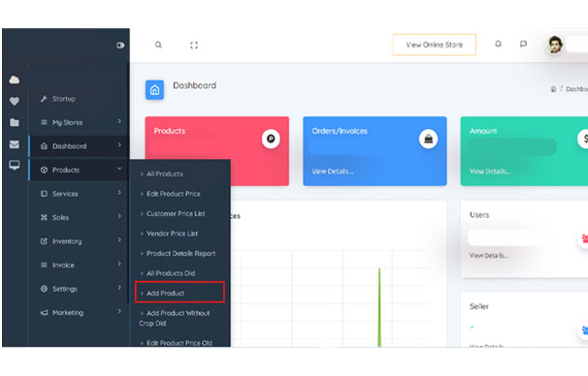The width and height of the screenshot is (588, 376).
Task: Click Startup wrench icon
Action: point(44,99)
